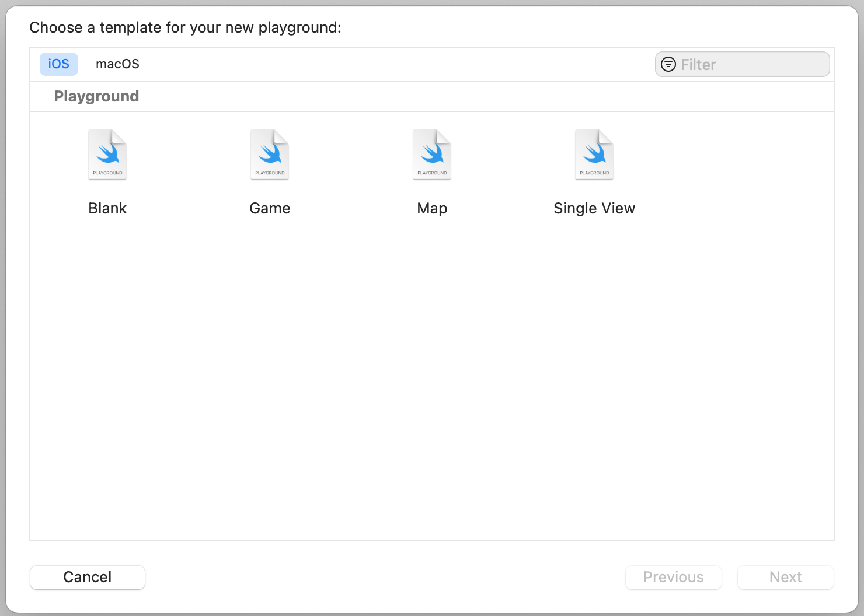Viewport: 864px width, 616px height.
Task: Select the Single View playground template icon
Action: point(594,153)
